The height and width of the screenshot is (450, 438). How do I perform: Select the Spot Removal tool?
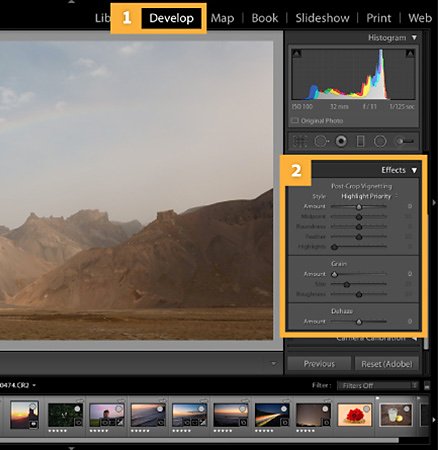click(321, 141)
